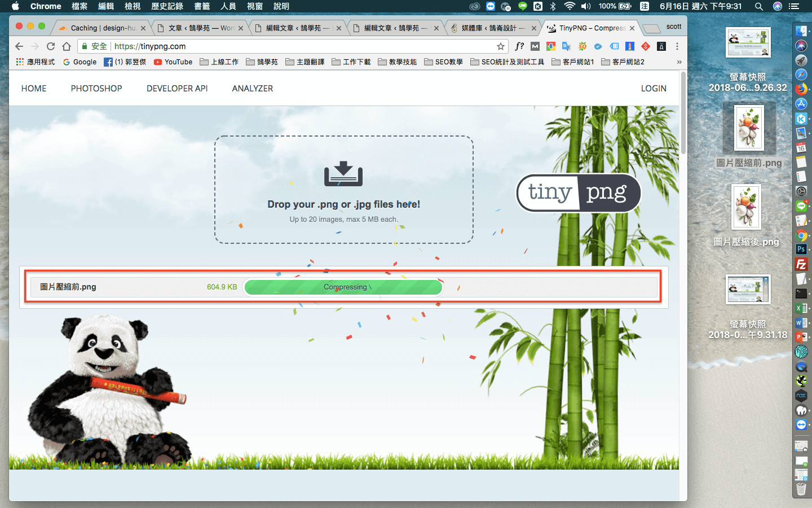Open the 書籤 menu

click(202, 6)
